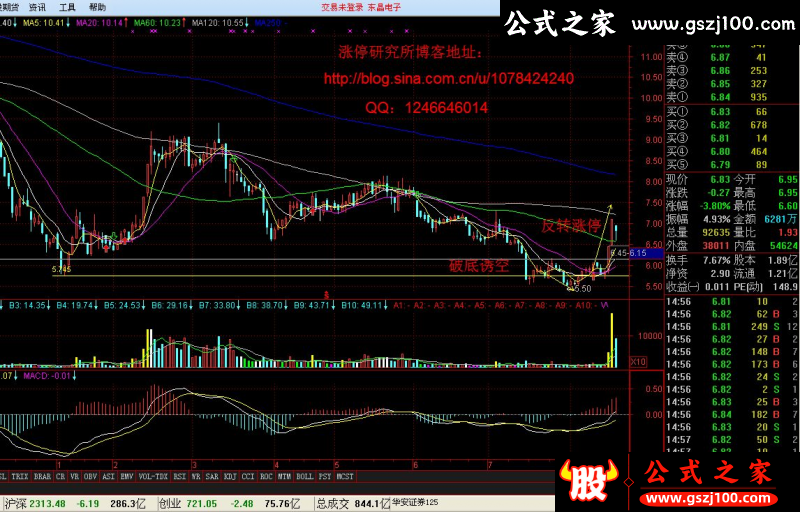This screenshot has width=800, height=512.
Task: Switch to the OBV indicator tab
Action: click(x=91, y=476)
